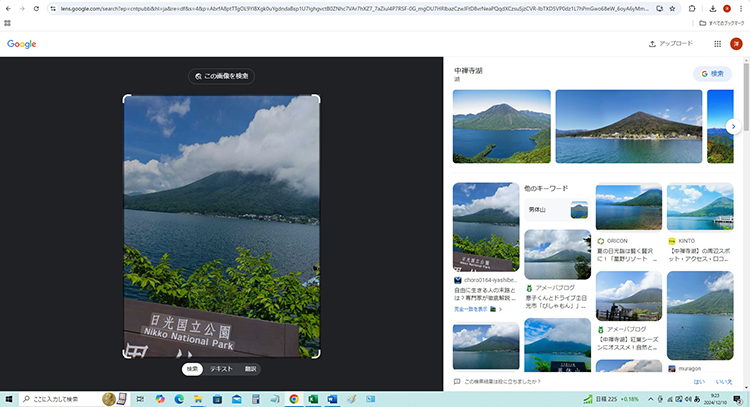Image resolution: width=750 pixels, height=407 pixels.
Task: Open the apps shortcut grid in bookmarks bar
Action: [x=7, y=23]
